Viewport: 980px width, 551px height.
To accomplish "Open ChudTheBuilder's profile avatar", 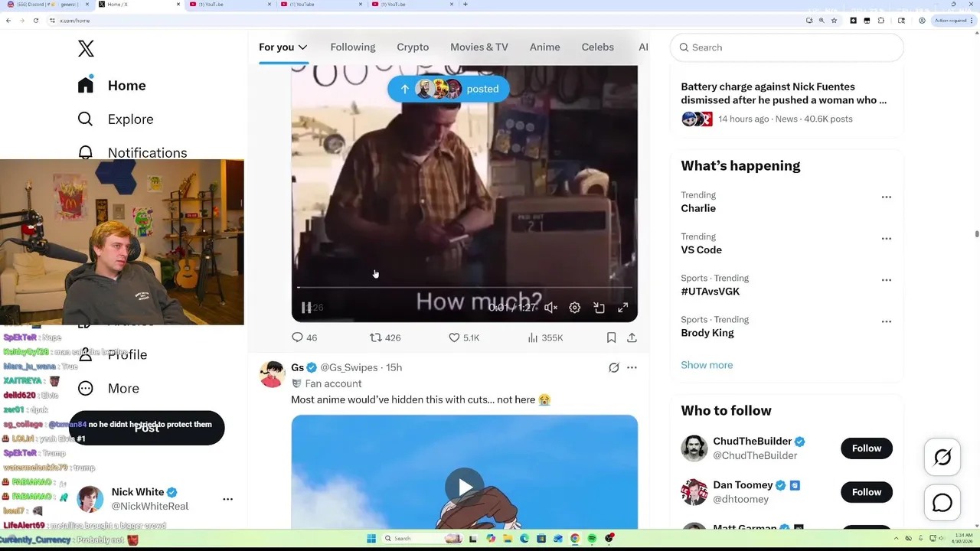I will coord(694,448).
